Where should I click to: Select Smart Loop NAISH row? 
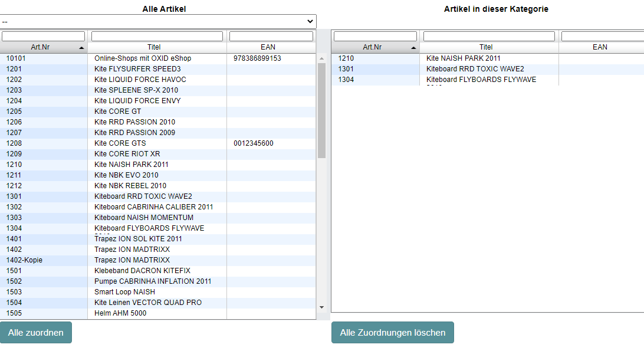157,292
